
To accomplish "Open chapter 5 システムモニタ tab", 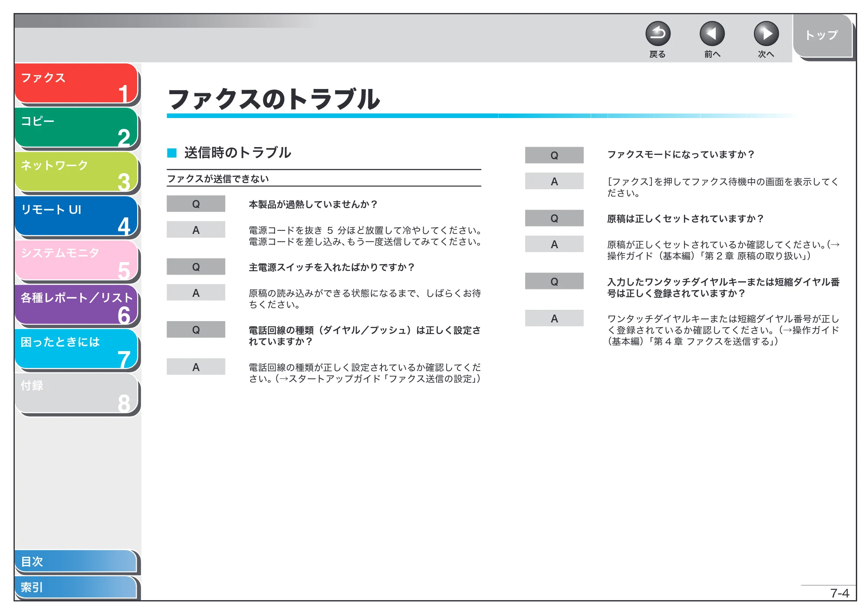I will click(x=76, y=260).
